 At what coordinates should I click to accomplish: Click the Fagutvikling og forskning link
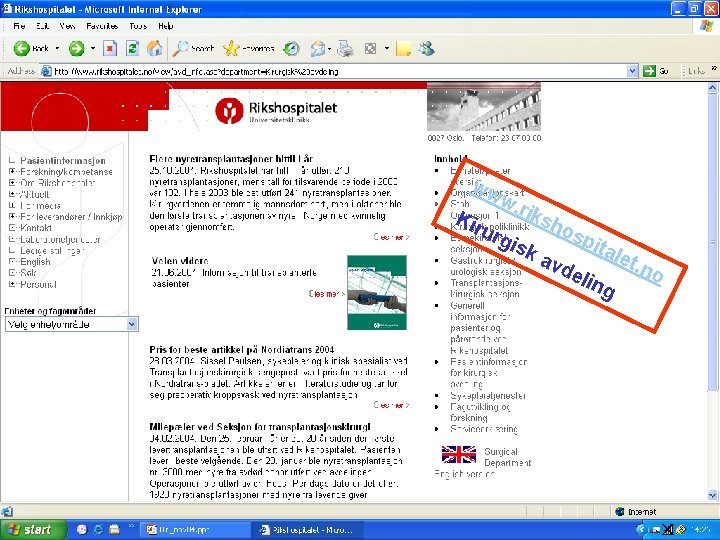480,412
